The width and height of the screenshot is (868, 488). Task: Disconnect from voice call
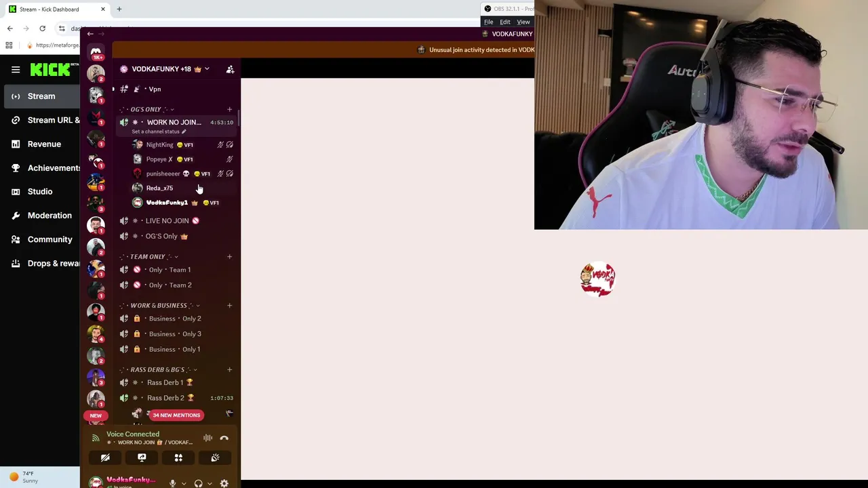[224, 438]
